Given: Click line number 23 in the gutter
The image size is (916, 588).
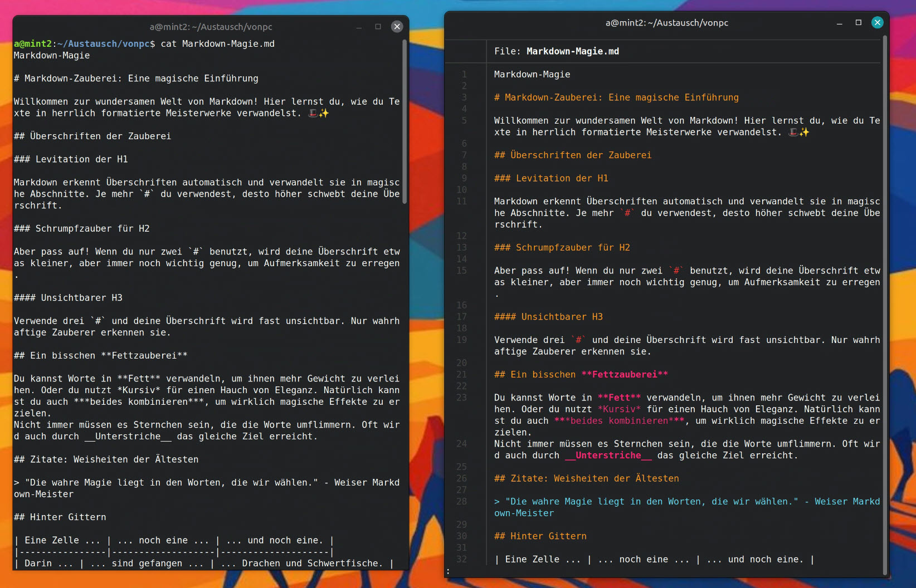Looking at the screenshot, I should (461, 398).
